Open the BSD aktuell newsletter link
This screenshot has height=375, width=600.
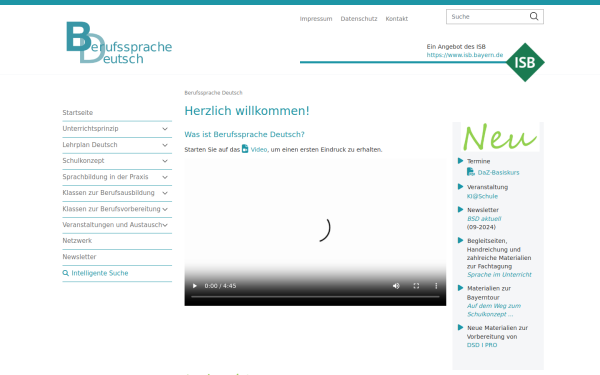click(484, 219)
